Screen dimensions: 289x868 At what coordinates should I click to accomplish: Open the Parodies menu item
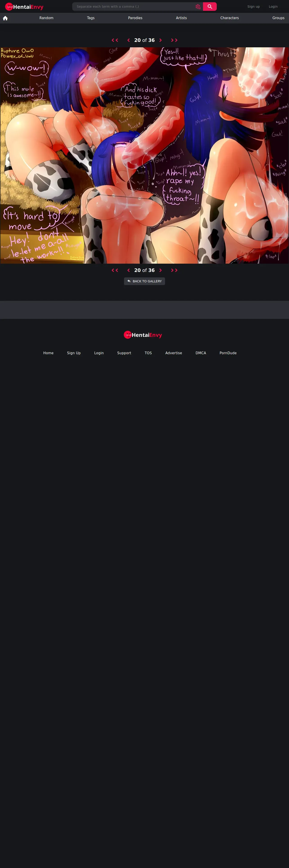click(135, 18)
